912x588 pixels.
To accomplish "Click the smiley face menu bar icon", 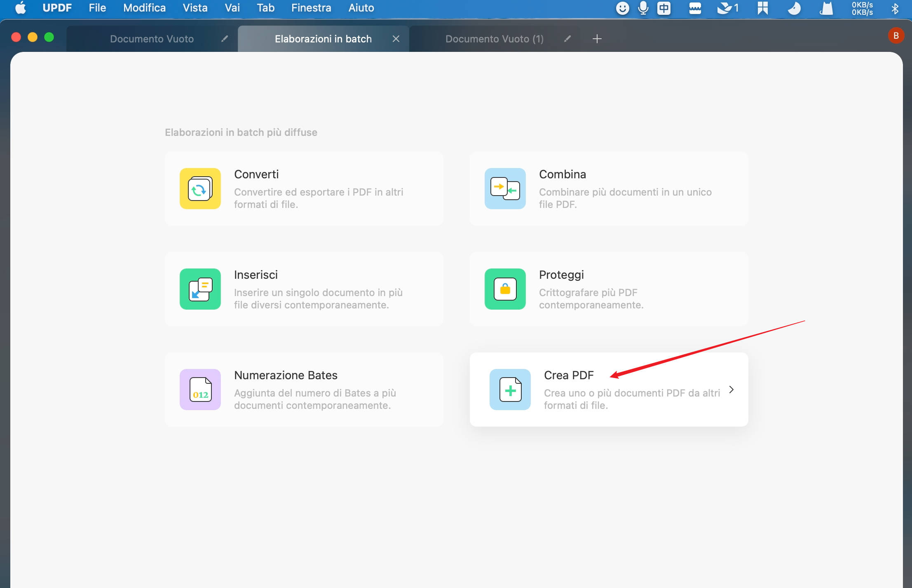I will 622,8.
